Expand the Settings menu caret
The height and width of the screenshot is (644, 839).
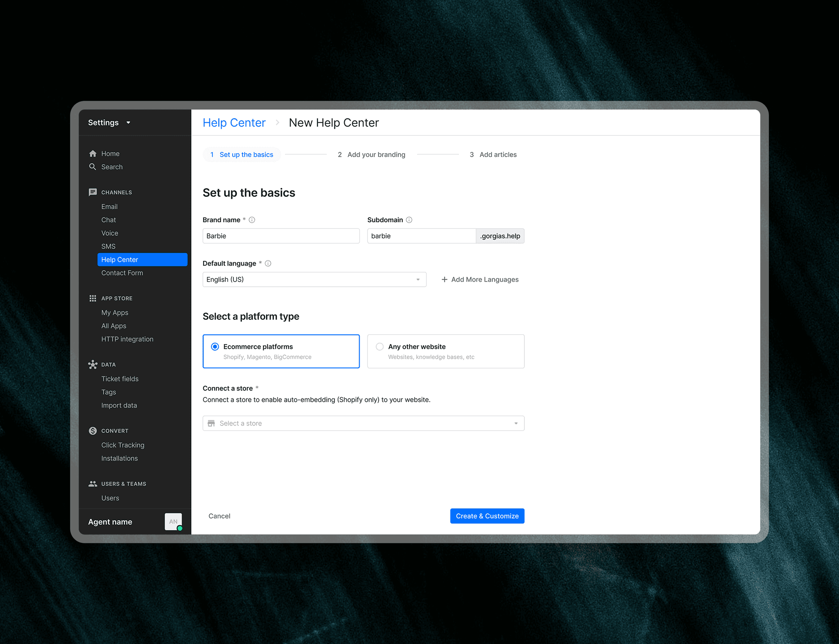click(x=128, y=122)
